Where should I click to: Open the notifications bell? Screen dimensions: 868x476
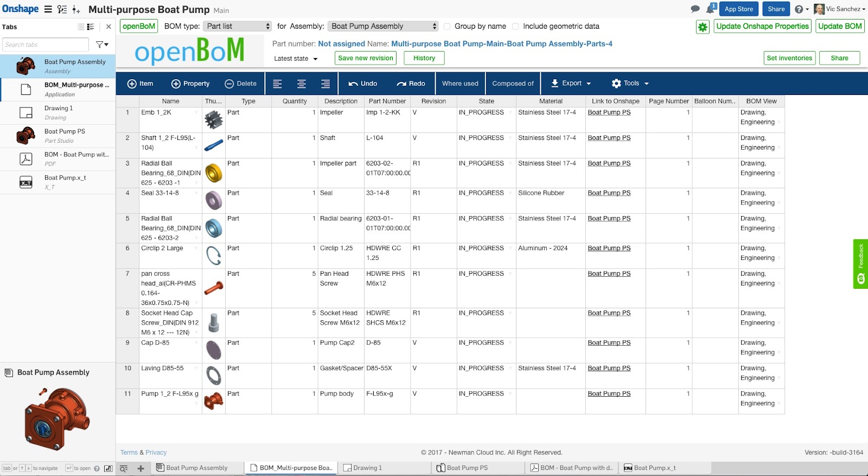click(x=711, y=8)
